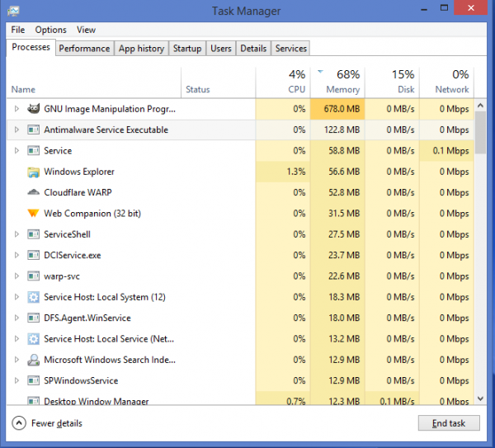Click the End task button
495x448 pixels.
(449, 423)
